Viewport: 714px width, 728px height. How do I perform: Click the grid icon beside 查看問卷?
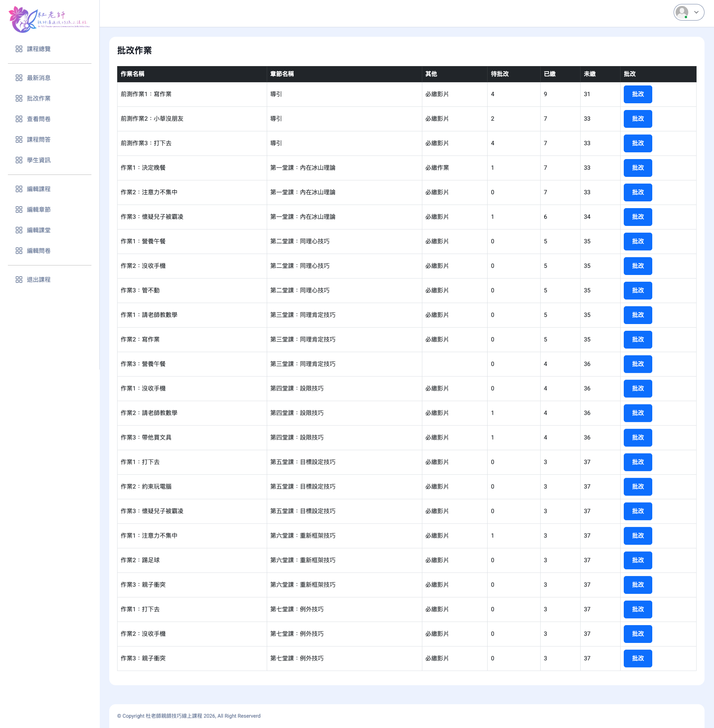click(x=19, y=119)
